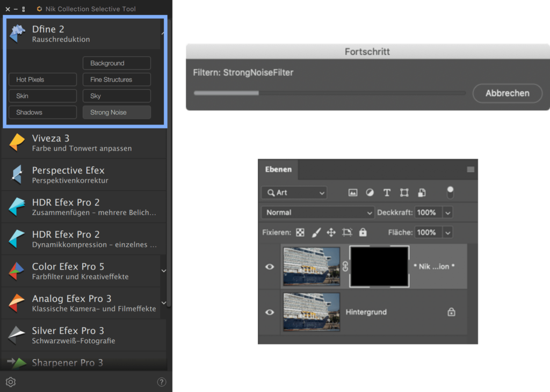The image size is (550, 392).
Task: Hide the Nik Collection layer eye
Action: pyautogui.click(x=270, y=267)
